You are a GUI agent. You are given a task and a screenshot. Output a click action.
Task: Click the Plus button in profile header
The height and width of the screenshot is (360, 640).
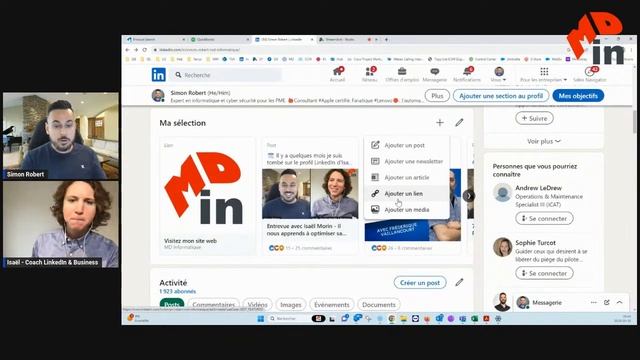pos(437,96)
